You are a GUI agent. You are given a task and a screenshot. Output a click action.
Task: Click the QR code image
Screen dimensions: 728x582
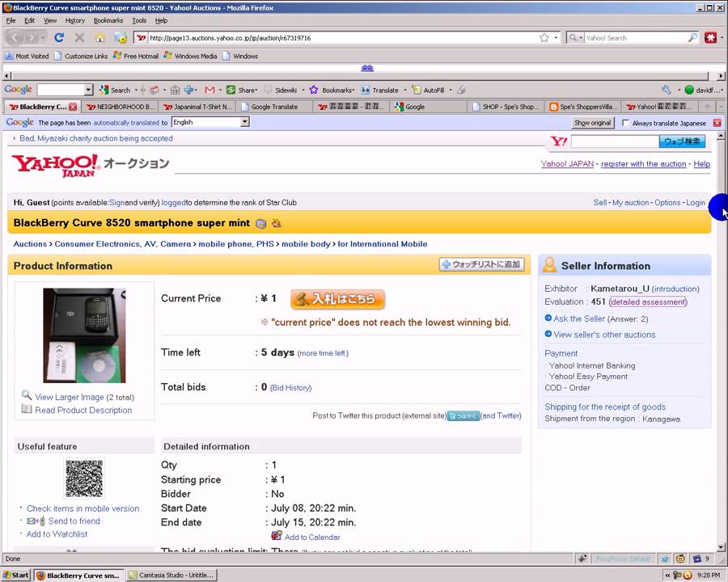(x=84, y=478)
